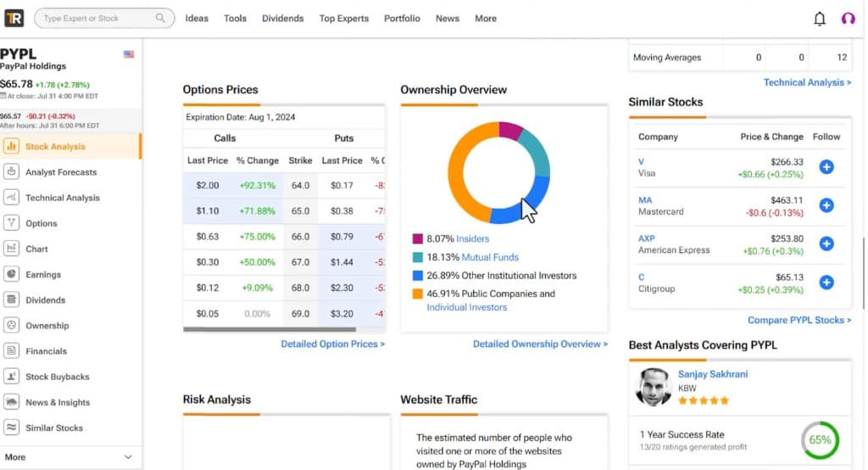This screenshot has height=470, width=868.
Task: Click the Insiders ownership link
Action: (x=473, y=239)
